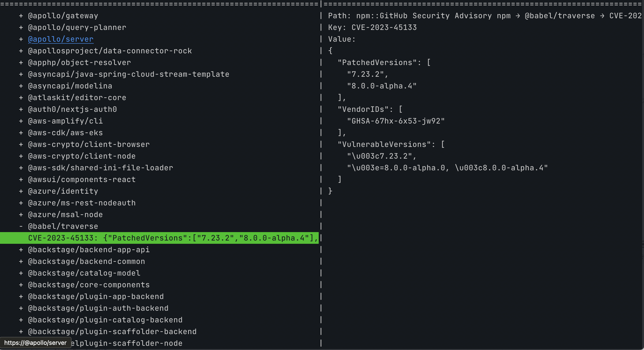Select @apollo/query-planner package

click(x=77, y=27)
